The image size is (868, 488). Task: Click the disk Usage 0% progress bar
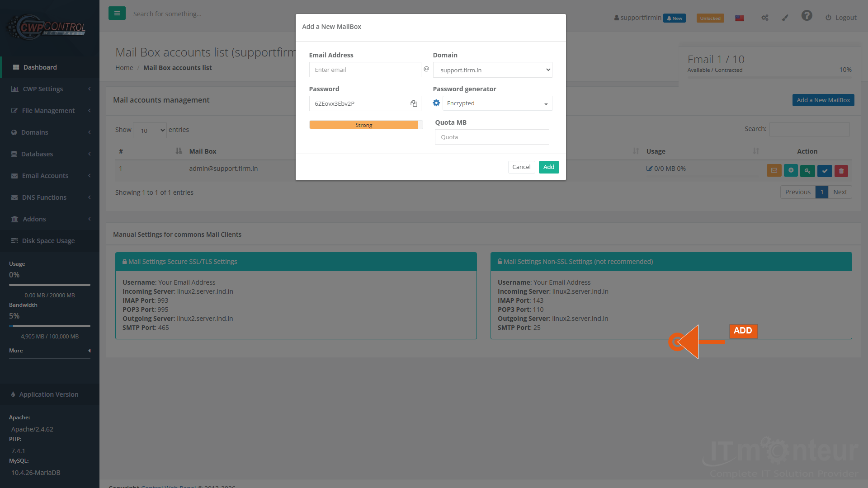[x=50, y=285]
